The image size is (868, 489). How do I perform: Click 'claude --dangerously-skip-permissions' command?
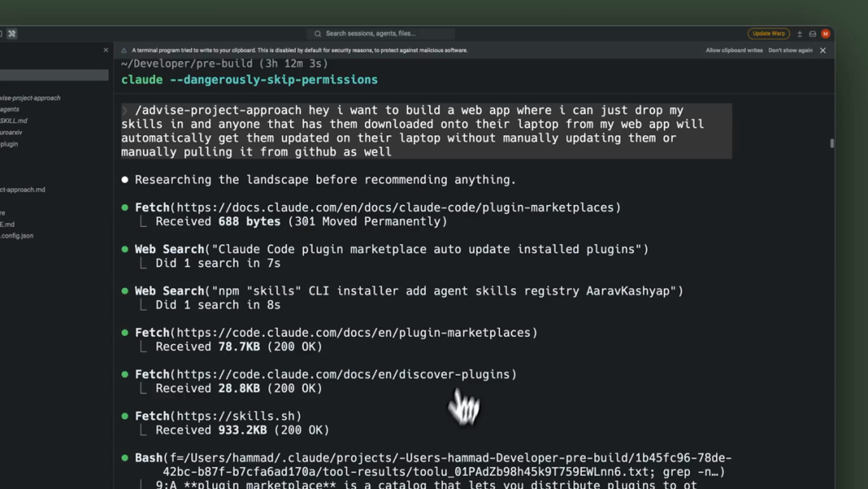pos(249,80)
